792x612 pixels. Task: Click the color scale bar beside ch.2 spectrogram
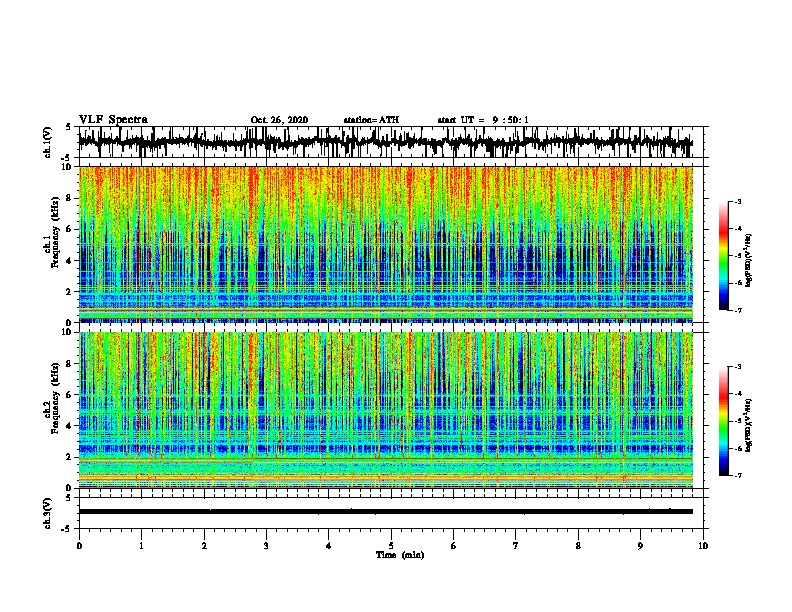pyautogui.click(x=724, y=421)
